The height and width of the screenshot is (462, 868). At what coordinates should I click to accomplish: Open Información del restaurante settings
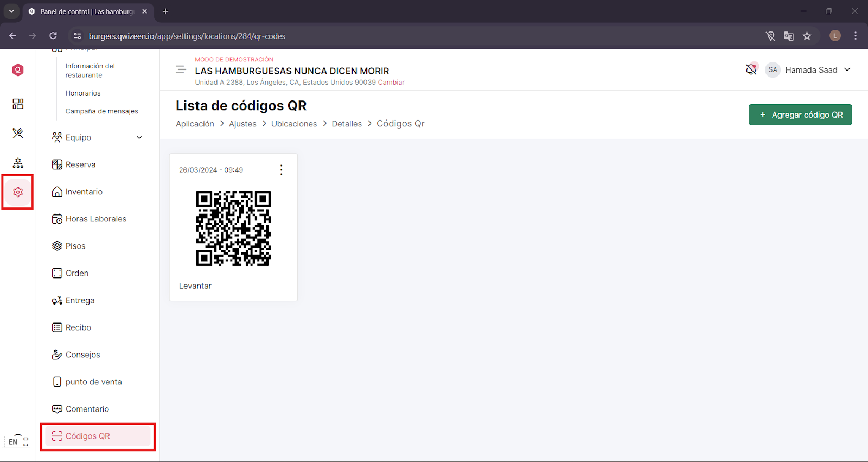pos(91,71)
